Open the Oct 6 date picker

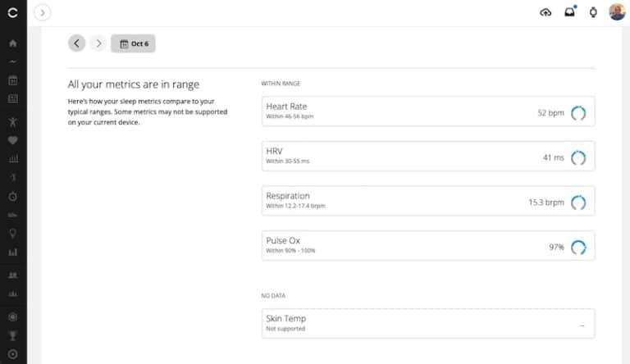pyautogui.click(x=134, y=43)
